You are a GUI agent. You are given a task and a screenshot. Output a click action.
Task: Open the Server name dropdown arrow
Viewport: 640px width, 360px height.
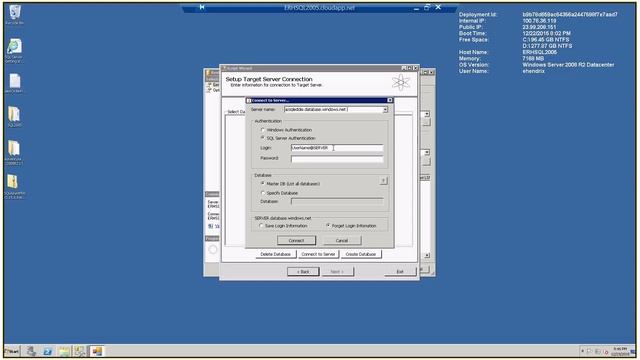coord(385,109)
